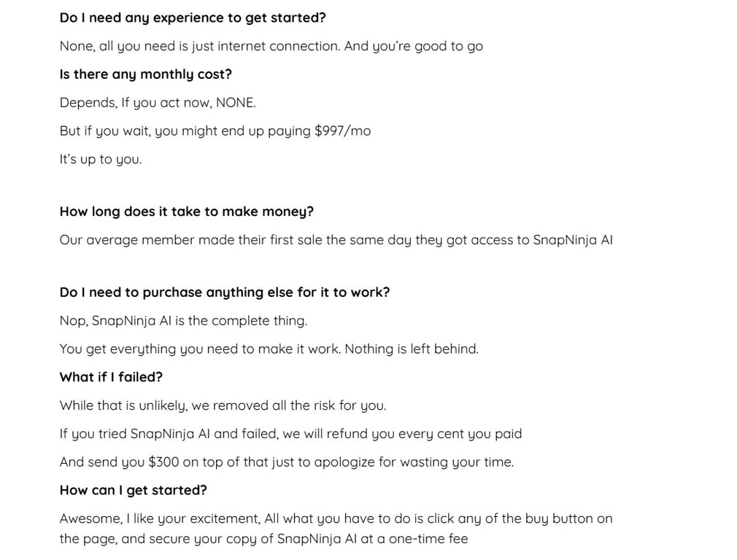Viewport: 737px width, 560px height.
Task: Select the 'How can I get started?' heading
Action: pos(133,491)
